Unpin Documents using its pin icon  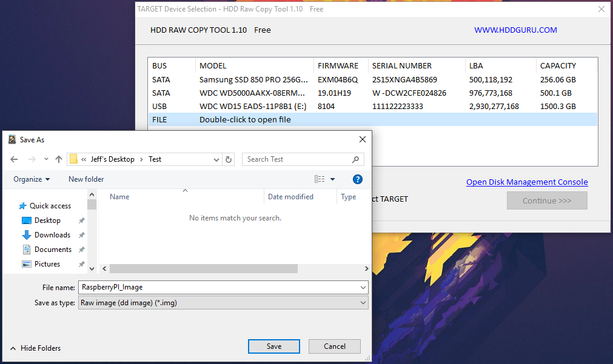(81, 250)
